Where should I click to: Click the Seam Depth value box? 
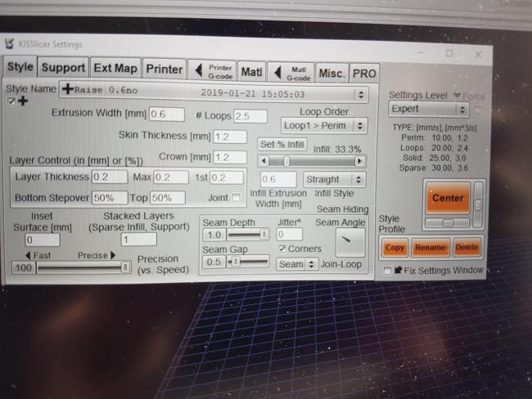[214, 235]
